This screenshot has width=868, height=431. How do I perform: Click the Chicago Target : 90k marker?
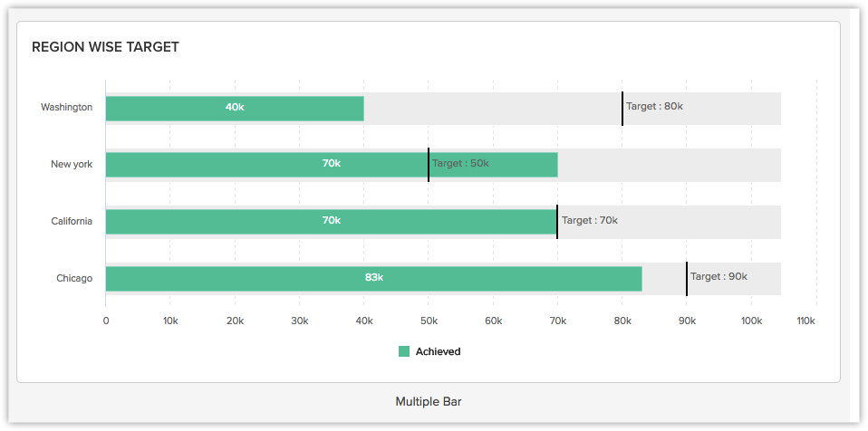point(687,278)
